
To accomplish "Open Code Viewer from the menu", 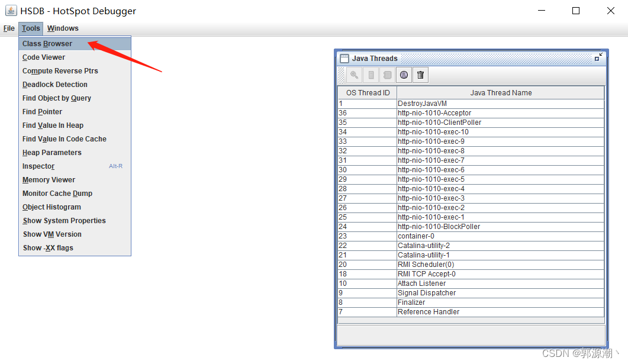I will click(x=75, y=57).
